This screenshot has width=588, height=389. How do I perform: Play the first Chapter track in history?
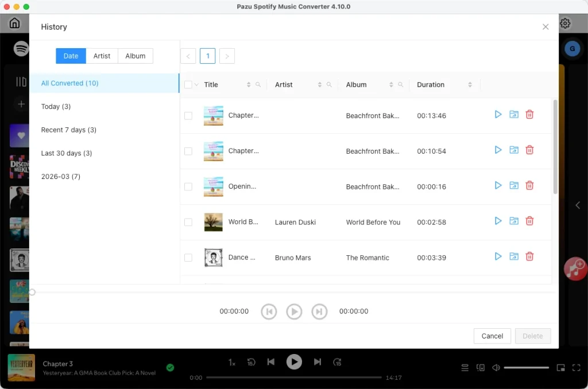click(498, 115)
